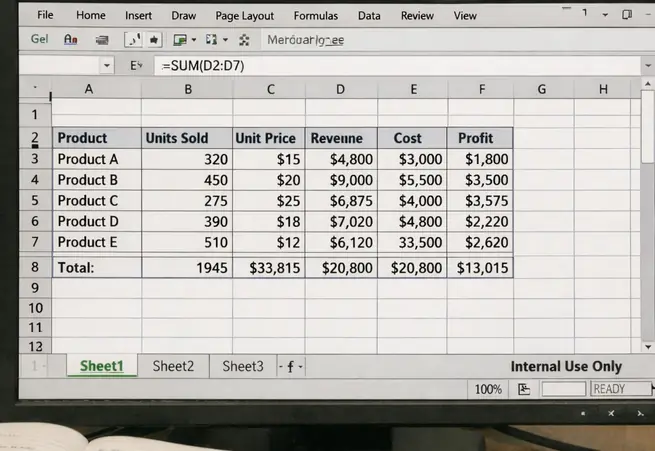Expand the arrow beside the grid layout icon
The height and width of the screenshot is (451, 655).
click(225, 40)
